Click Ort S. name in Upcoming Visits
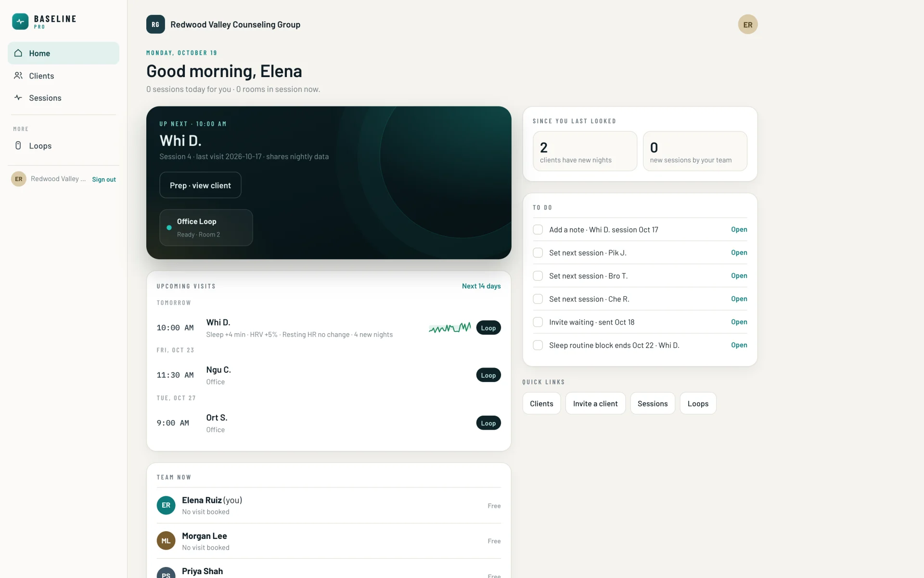Image resolution: width=924 pixels, height=578 pixels. tap(217, 418)
